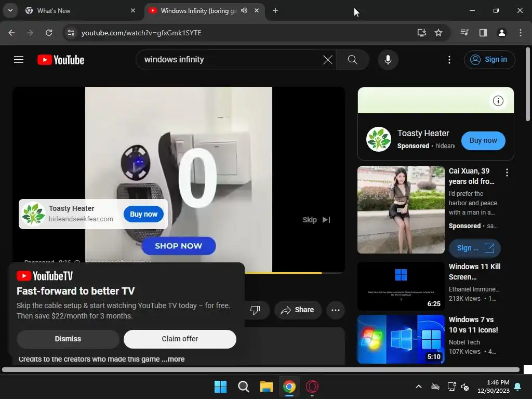Share this video

(298, 310)
